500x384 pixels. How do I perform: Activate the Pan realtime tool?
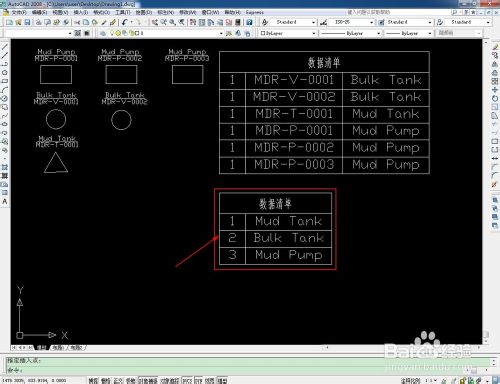click(155, 22)
